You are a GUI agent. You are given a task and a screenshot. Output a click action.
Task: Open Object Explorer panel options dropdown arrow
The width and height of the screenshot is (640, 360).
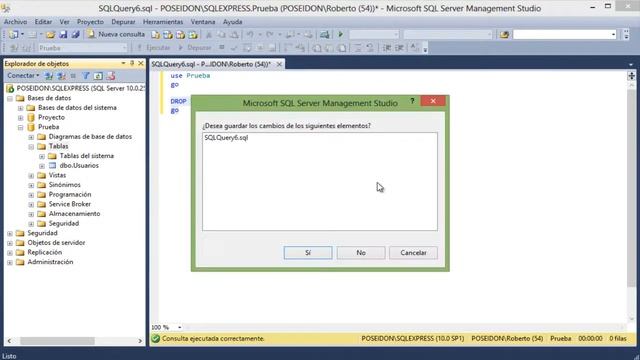[x=123, y=63]
